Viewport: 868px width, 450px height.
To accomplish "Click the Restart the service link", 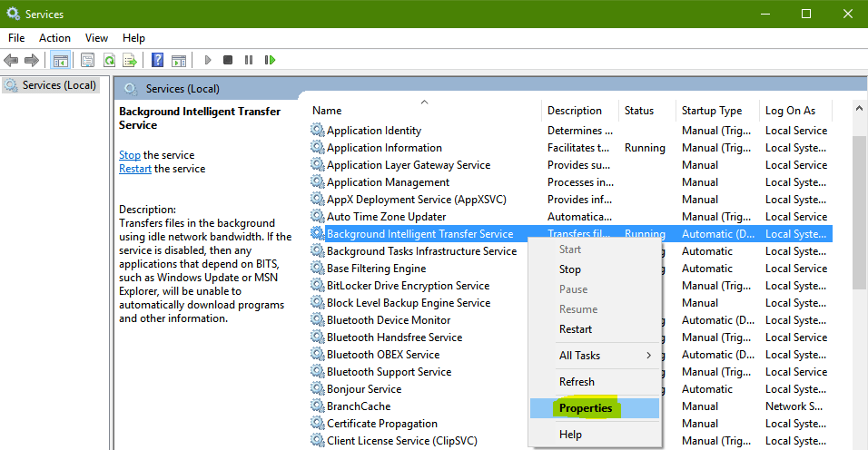I will [135, 169].
